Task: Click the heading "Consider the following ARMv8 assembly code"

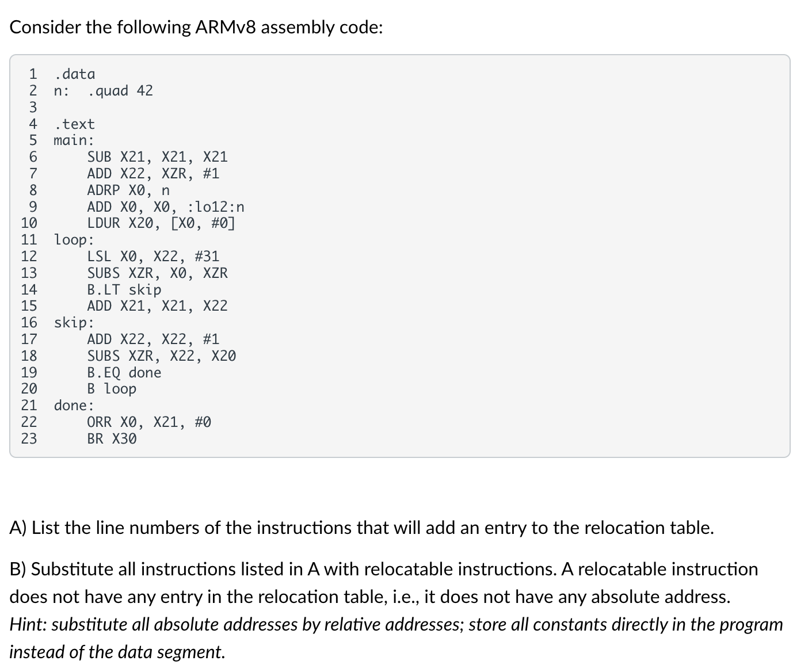Action: 196,27
